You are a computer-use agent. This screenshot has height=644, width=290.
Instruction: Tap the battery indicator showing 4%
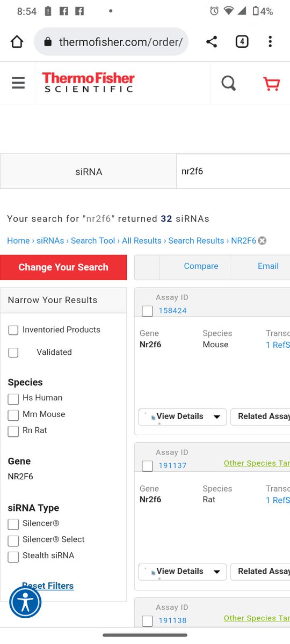(x=263, y=11)
